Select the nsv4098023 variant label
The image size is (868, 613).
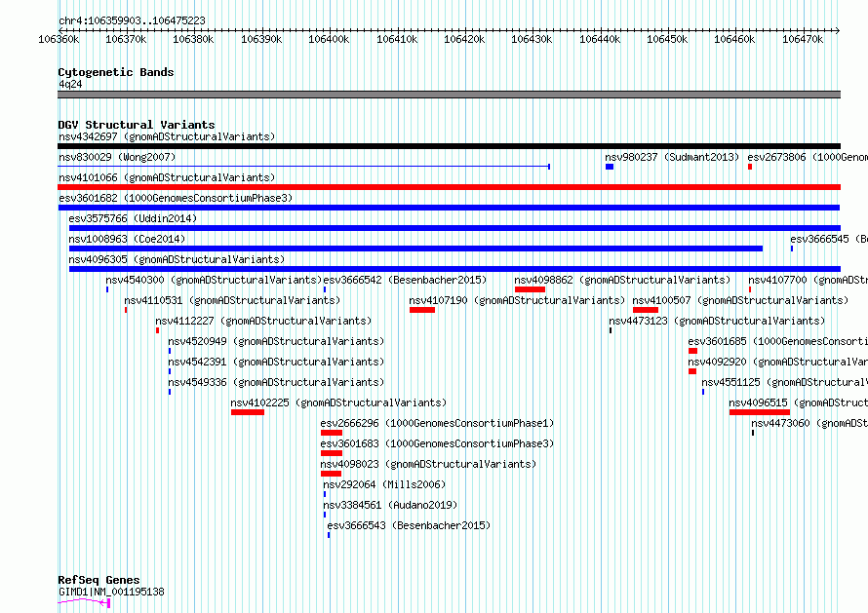coord(428,464)
